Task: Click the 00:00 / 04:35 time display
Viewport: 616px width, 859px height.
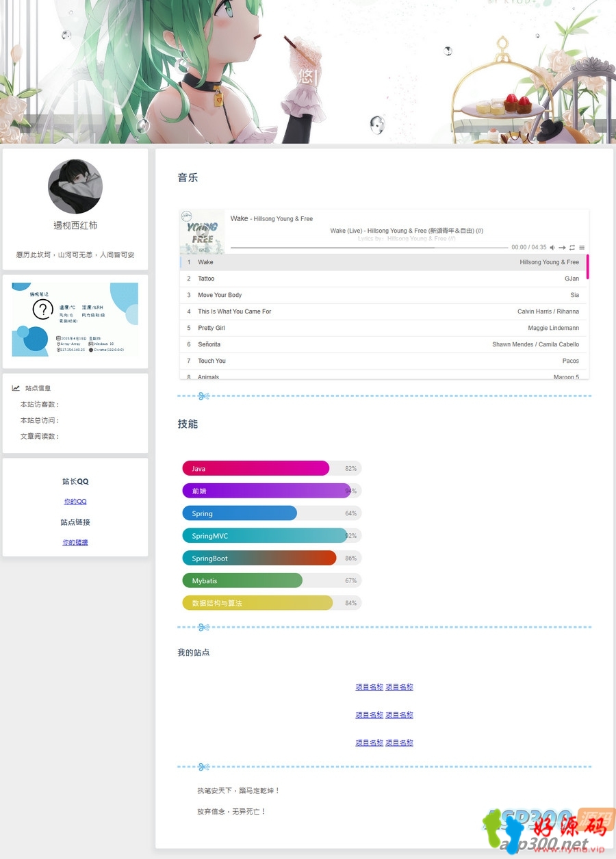Action: (x=529, y=247)
